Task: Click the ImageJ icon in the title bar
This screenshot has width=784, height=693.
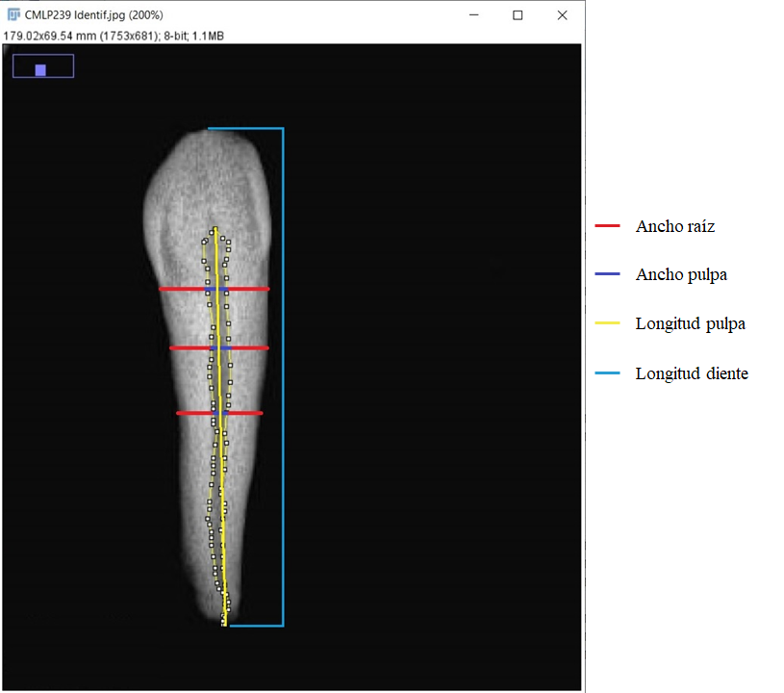Action: [13, 15]
